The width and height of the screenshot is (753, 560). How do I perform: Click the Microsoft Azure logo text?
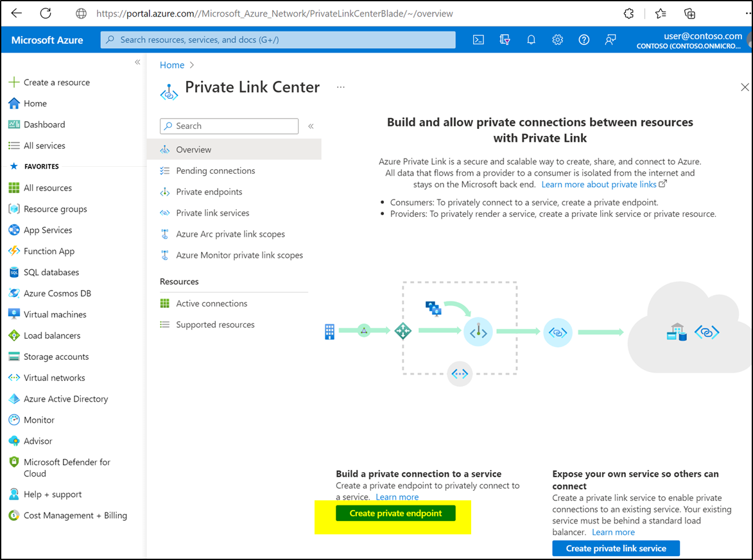(x=47, y=40)
